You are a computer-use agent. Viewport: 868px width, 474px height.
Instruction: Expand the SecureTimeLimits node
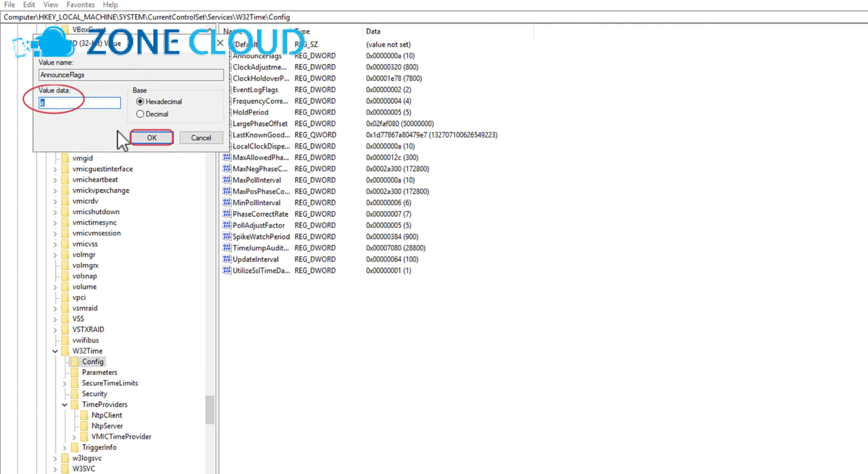(64, 384)
